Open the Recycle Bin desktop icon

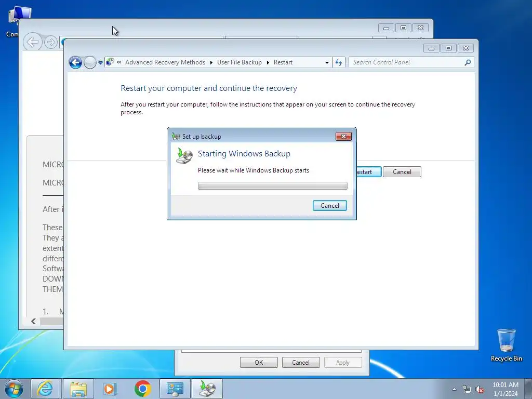coord(506,345)
